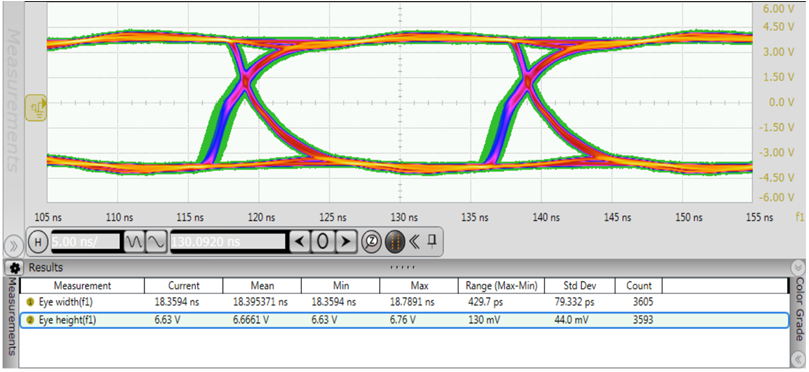Pin the horizontal toolbar with pushpin icon
The image size is (809, 372).
coord(432,240)
